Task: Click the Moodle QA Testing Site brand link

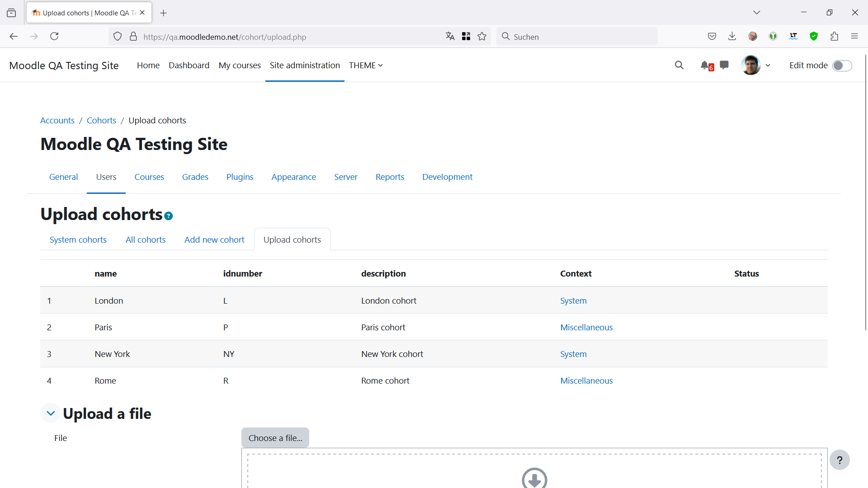Action: [x=64, y=66]
